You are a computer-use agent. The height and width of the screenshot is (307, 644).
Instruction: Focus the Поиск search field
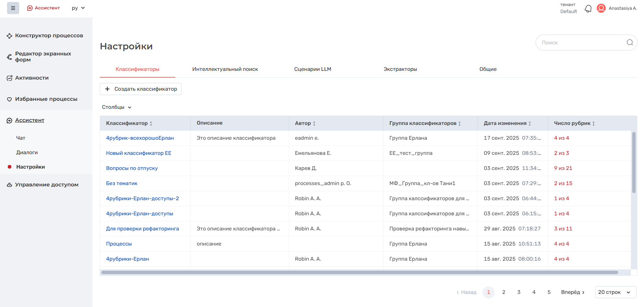pos(581,43)
